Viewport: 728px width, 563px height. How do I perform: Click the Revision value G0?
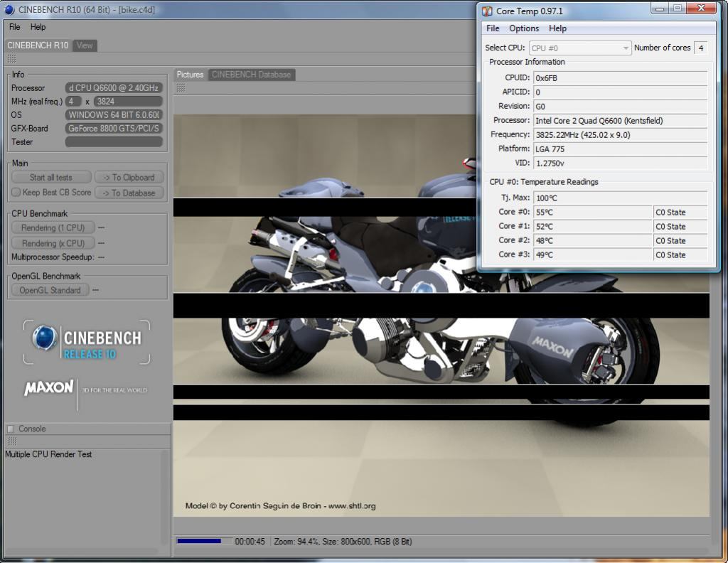tap(620, 107)
